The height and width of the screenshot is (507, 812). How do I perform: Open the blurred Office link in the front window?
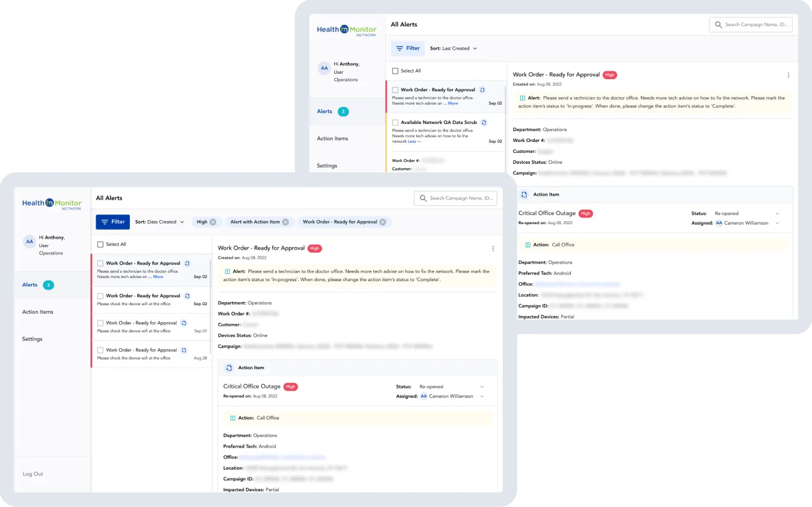click(283, 457)
